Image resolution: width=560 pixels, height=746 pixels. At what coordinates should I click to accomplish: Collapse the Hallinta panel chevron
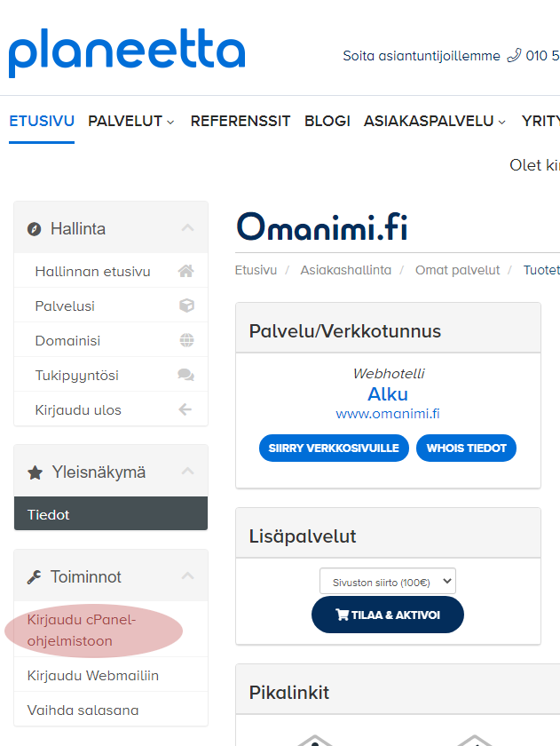click(x=188, y=227)
